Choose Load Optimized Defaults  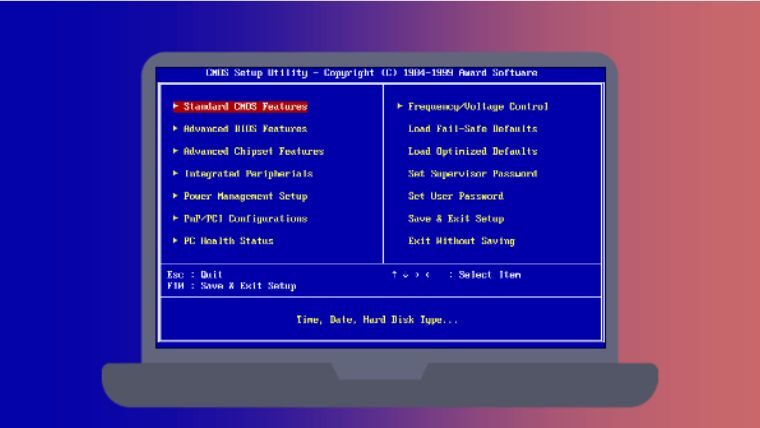[x=472, y=151]
